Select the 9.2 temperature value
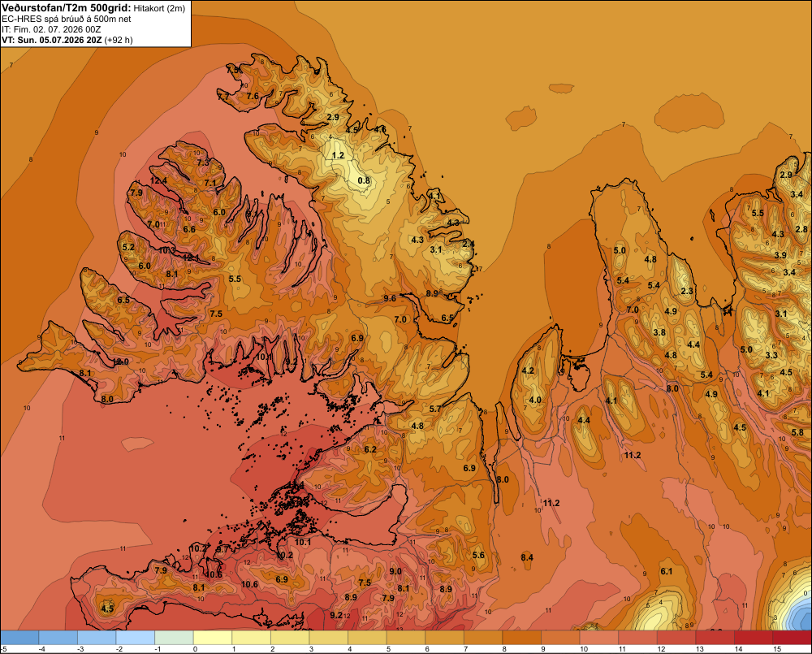Screen dimensions: 812x654 pyautogui.click(x=336, y=615)
